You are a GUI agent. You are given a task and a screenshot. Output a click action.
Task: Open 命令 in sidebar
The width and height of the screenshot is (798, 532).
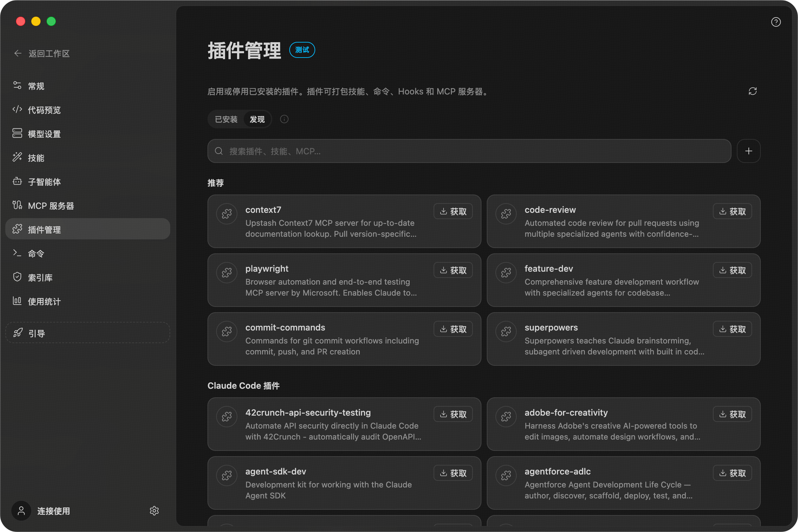[87, 253]
